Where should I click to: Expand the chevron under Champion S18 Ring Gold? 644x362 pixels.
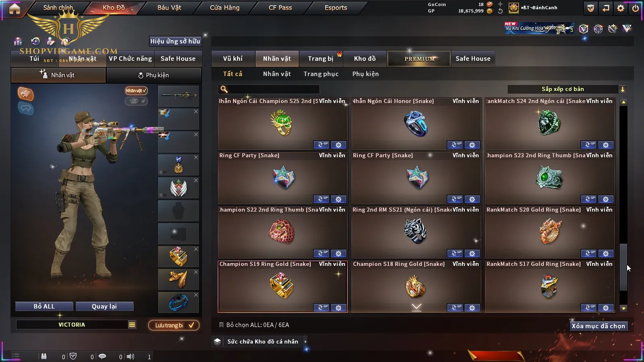click(x=417, y=307)
